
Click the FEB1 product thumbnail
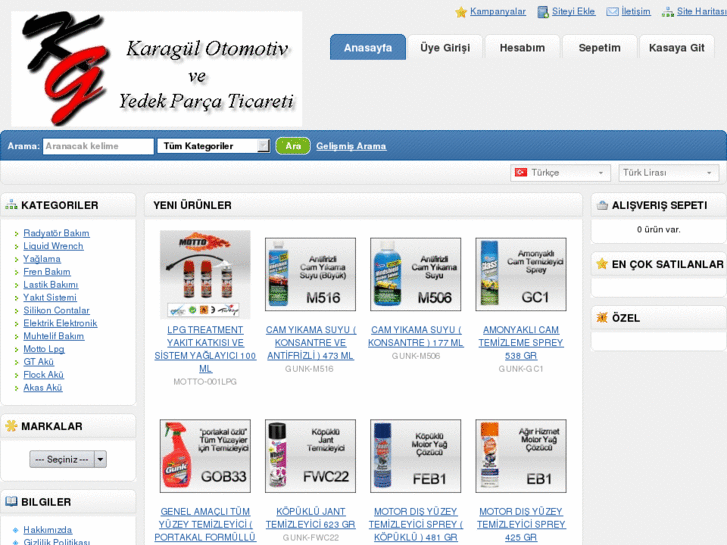click(415, 456)
